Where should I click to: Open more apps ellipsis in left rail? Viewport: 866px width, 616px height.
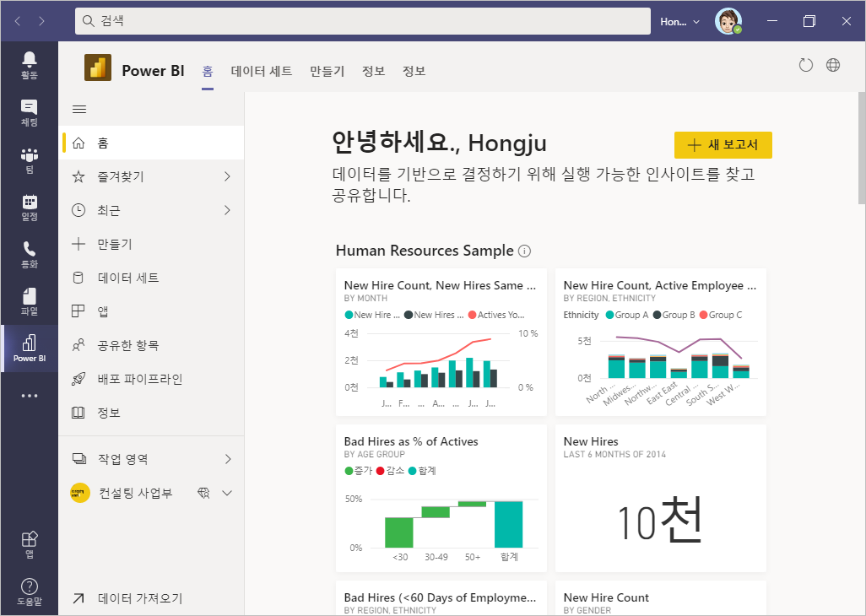click(x=30, y=395)
